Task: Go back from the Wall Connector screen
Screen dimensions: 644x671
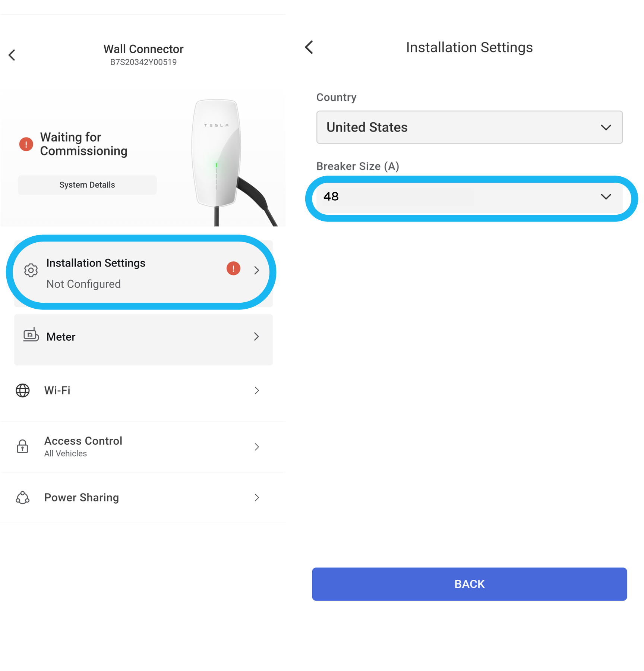Action: pos(12,55)
